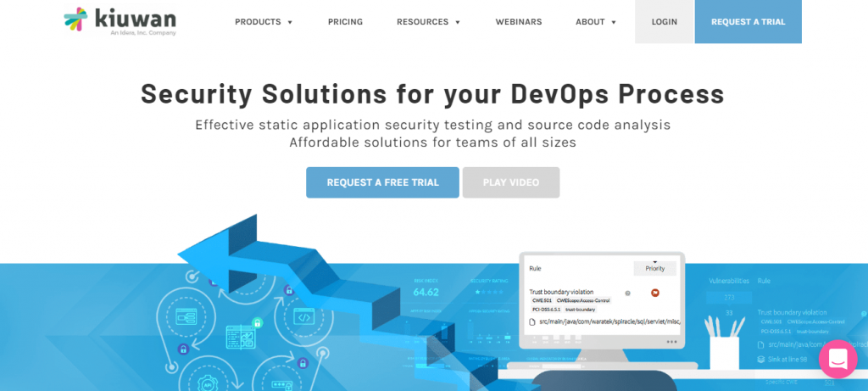The image size is (868, 391).
Task: Click the stack icon next to Sink at line 98
Action: coord(761,360)
